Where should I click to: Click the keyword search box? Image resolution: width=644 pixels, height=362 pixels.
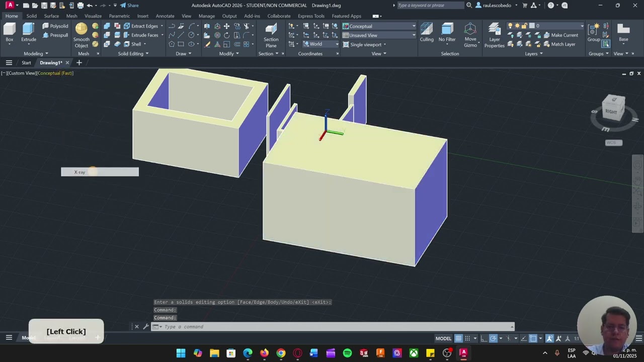pyautogui.click(x=430, y=6)
